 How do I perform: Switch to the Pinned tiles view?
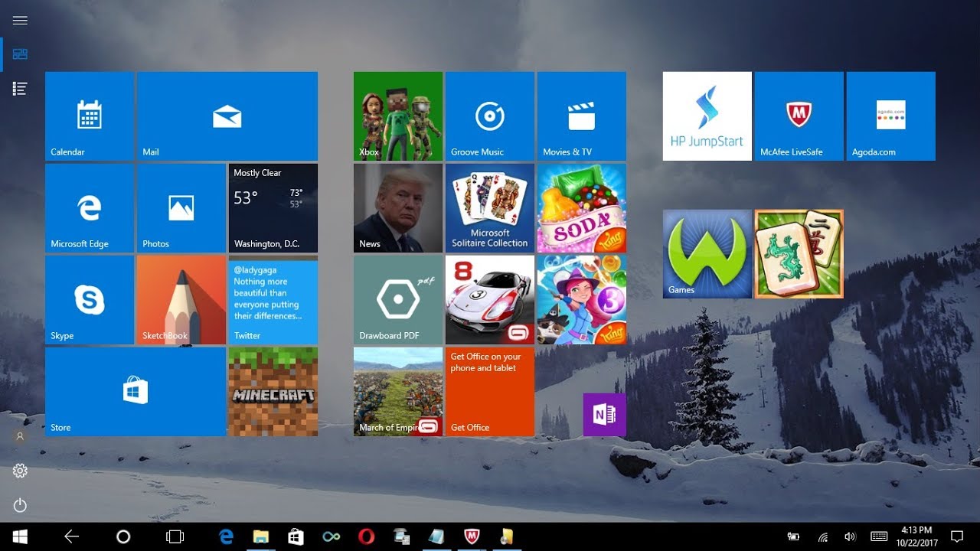(20, 54)
